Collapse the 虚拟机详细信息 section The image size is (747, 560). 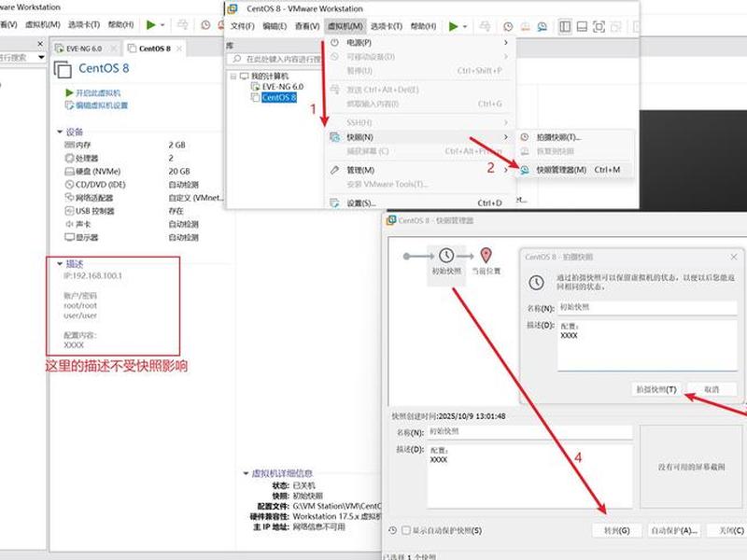[x=246, y=473]
